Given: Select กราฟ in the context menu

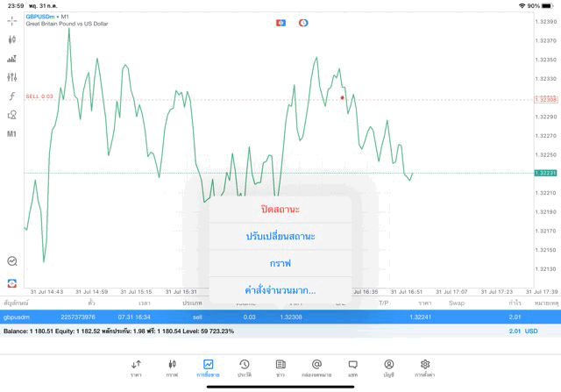Looking at the screenshot, I should click(280, 263).
